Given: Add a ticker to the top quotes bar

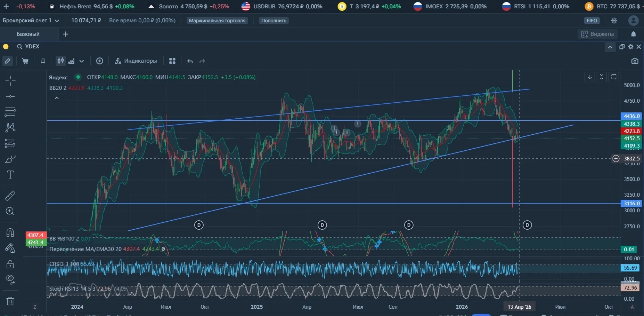Looking at the screenshot, I should [x=6, y=6].
